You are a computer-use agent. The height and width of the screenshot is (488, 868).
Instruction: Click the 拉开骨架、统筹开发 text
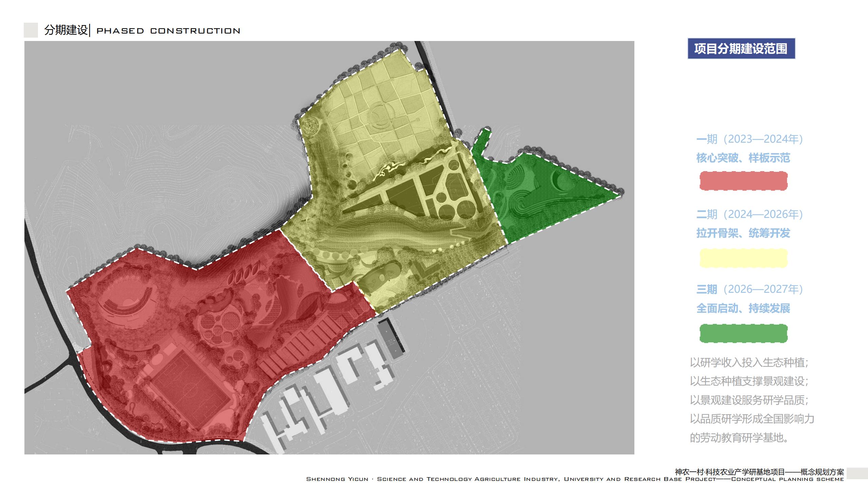[x=743, y=233]
